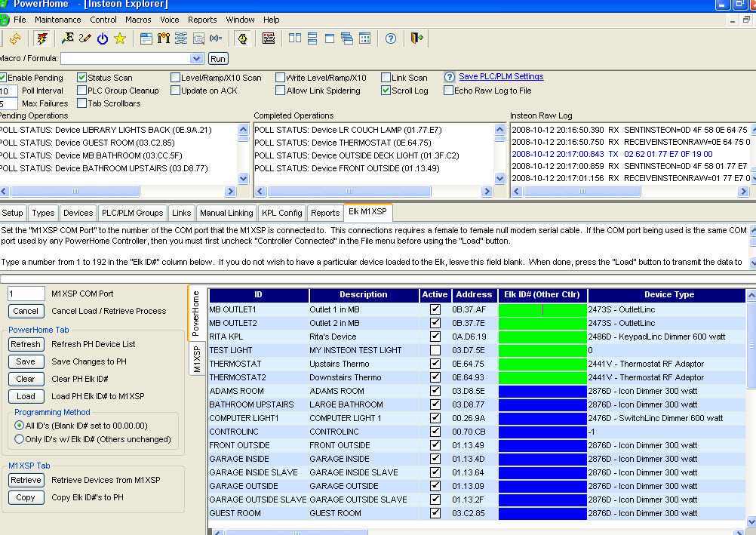Click the yellow clock timer toolbar icon
The width and height of the screenshot is (756, 535).
click(x=242, y=38)
